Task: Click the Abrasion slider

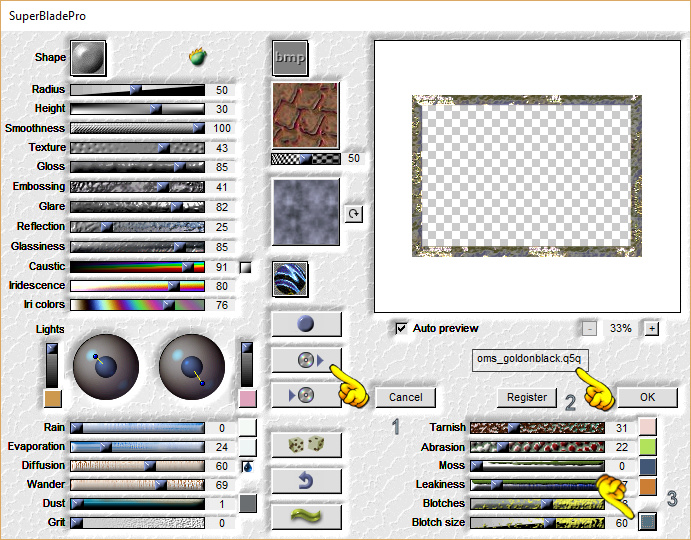Action: [537, 447]
